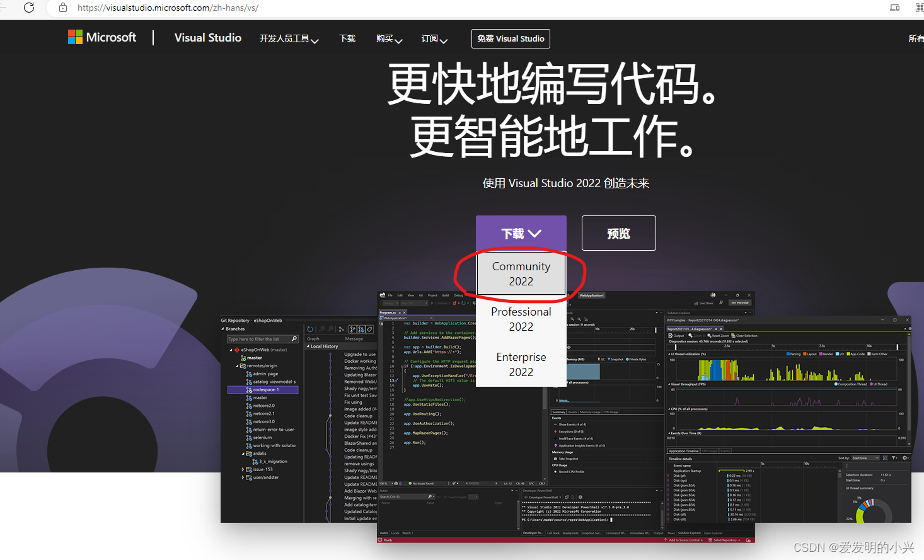
Task: Click the Output button in the diagsession toolbar
Action: tap(676, 336)
